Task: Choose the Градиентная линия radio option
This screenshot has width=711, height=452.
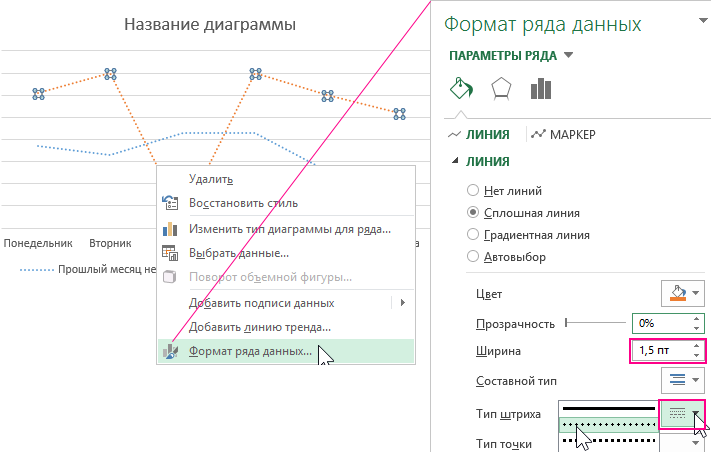Action: point(473,235)
